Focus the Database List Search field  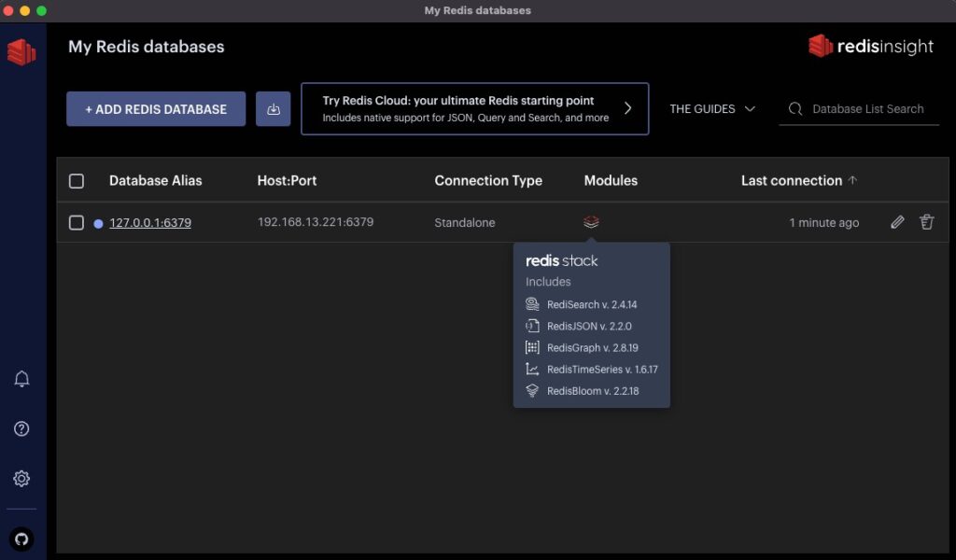[859, 109]
